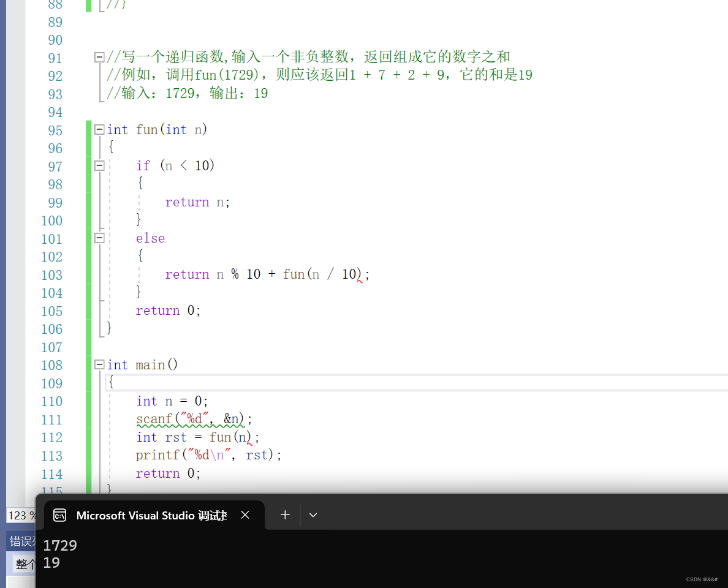Close the Microsoft Visual Studio debug tab
This screenshot has height=588, width=728.
pyautogui.click(x=245, y=514)
